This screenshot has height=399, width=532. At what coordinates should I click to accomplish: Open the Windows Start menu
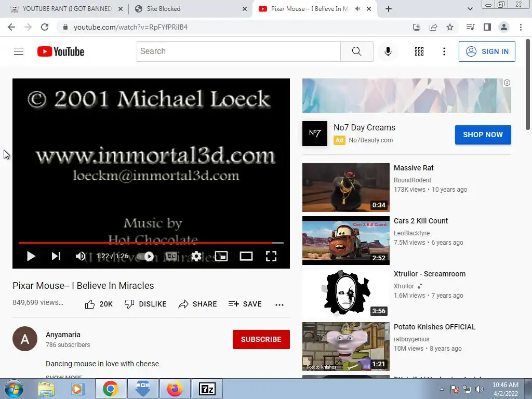tap(14, 389)
